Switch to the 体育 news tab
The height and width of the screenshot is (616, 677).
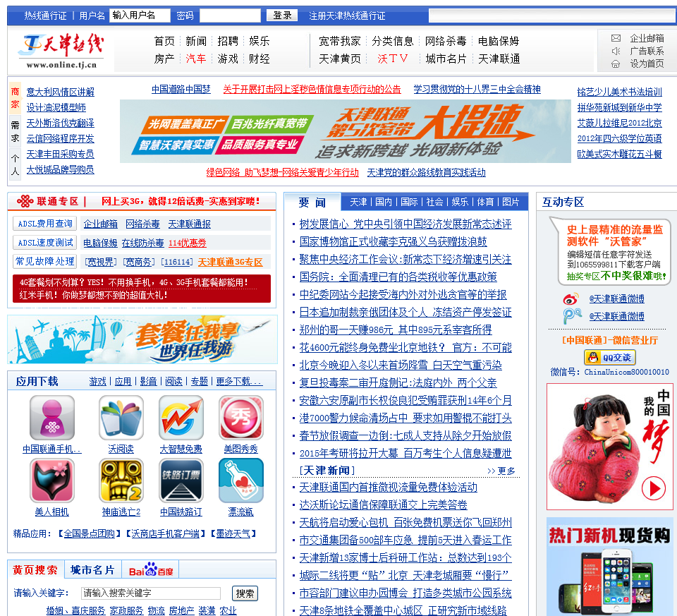click(x=485, y=202)
